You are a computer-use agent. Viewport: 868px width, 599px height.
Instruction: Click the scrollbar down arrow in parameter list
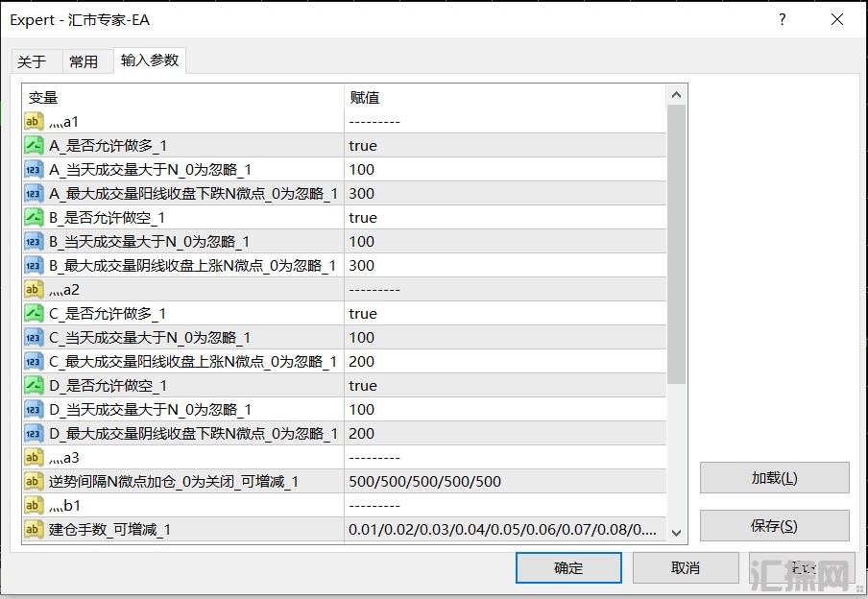click(x=676, y=533)
